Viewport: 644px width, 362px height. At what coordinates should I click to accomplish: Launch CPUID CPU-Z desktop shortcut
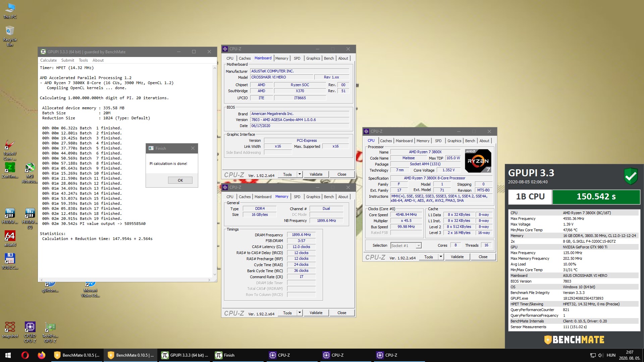click(x=30, y=332)
